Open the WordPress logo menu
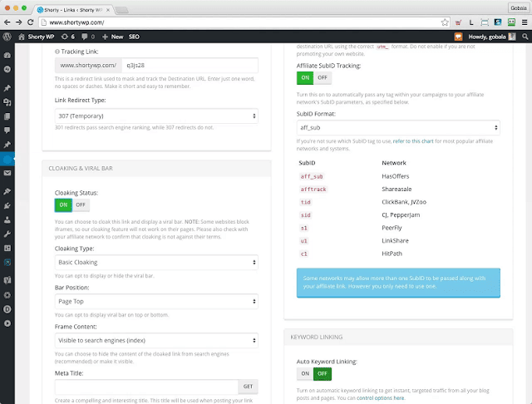The height and width of the screenshot is (404, 532). coord(7,37)
